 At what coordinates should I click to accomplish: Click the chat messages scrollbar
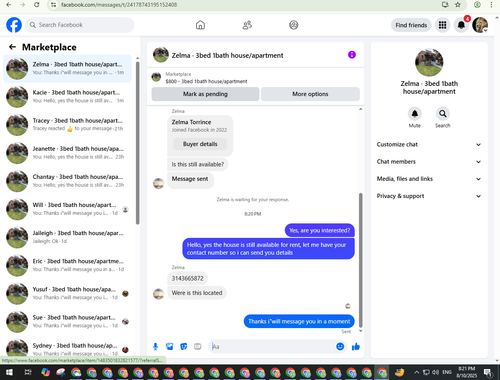click(360, 260)
